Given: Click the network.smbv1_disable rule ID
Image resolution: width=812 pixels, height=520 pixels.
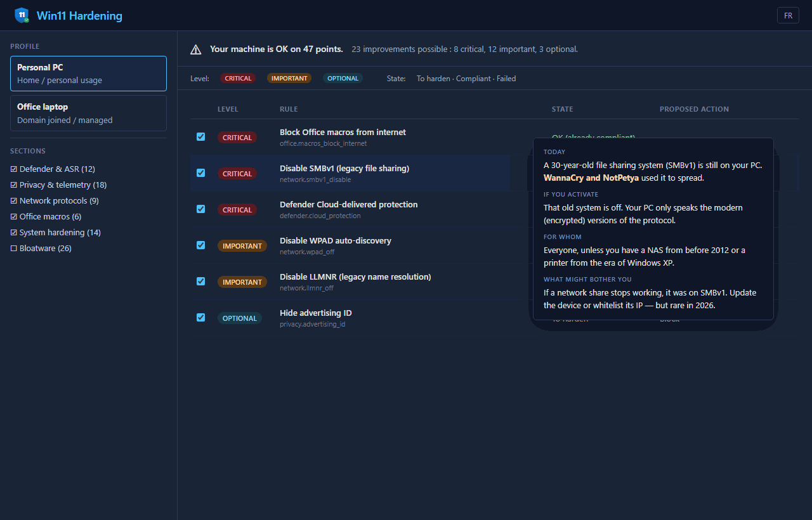Looking at the screenshot, I should point(315,180).
